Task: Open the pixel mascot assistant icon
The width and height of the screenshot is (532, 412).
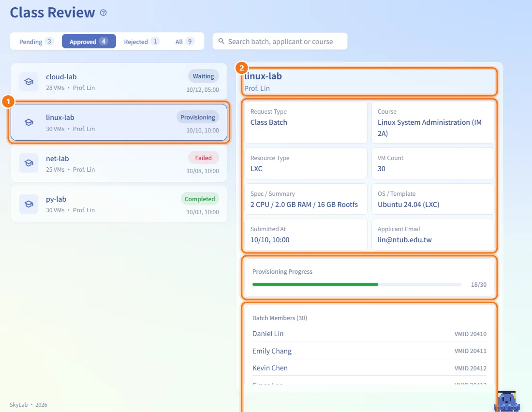Action: click(x=507, y=401)
